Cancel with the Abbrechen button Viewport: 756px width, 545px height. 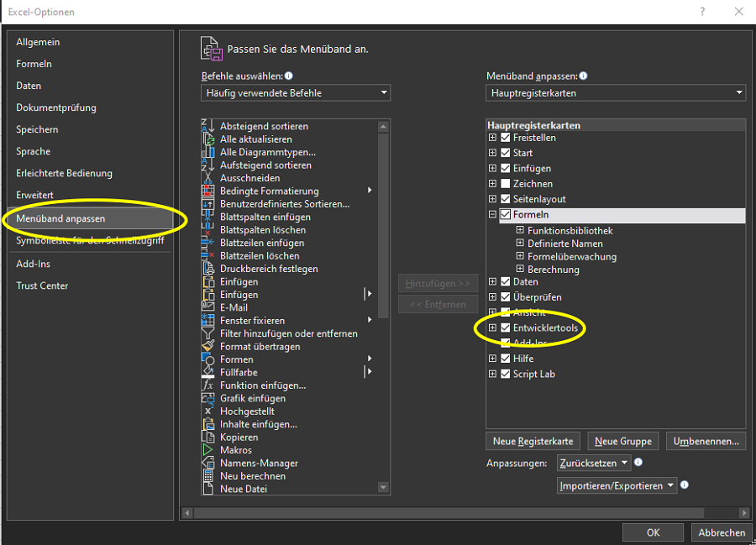click(722, 532)
